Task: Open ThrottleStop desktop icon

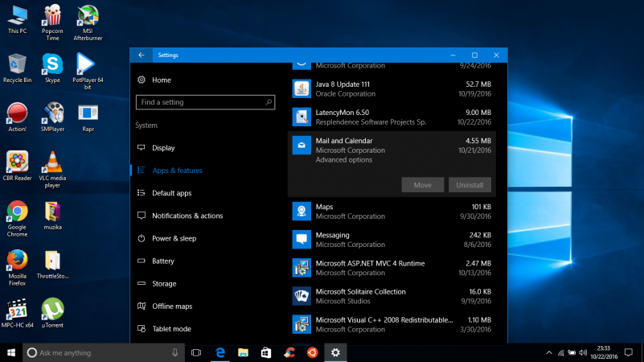Action: click(52, 265)
